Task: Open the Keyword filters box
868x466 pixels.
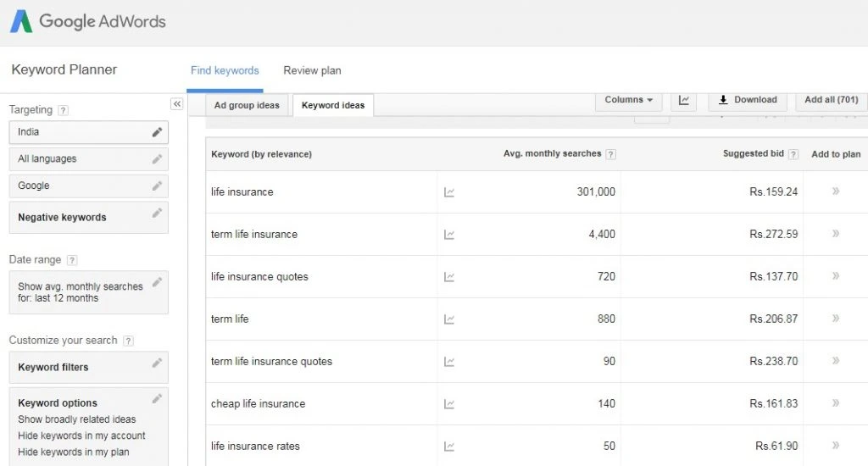Action: (88, 368)
